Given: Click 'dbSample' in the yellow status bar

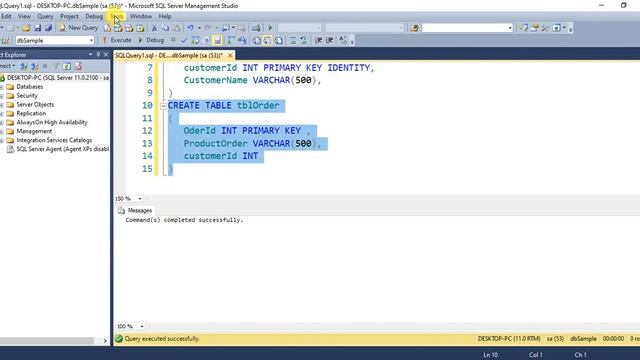Looking at the screenshot, I should click(583, 339).
